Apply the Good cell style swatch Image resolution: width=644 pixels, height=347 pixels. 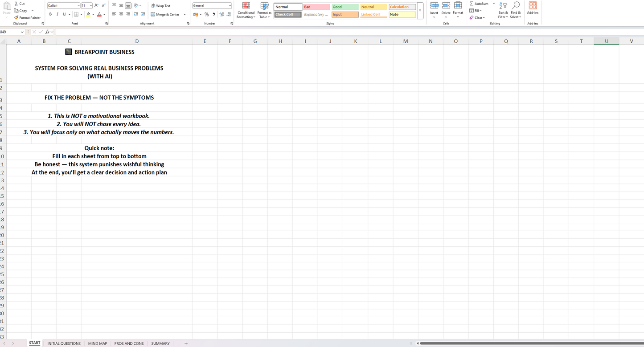point(345,7)
